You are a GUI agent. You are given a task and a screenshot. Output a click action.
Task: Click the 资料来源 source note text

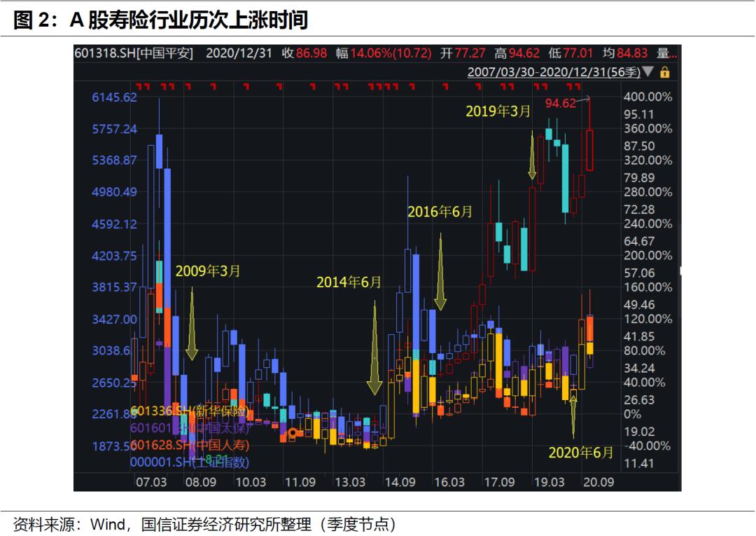pos(205,524)
